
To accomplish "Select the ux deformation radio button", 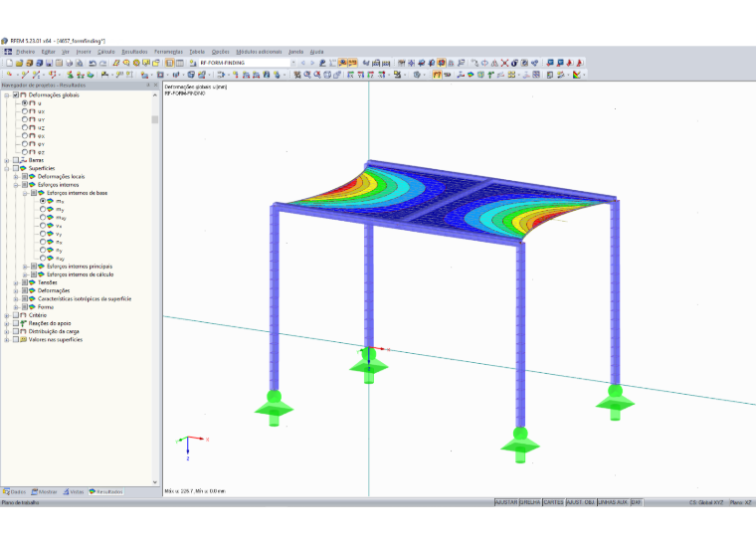I will (x=25, y=111).
